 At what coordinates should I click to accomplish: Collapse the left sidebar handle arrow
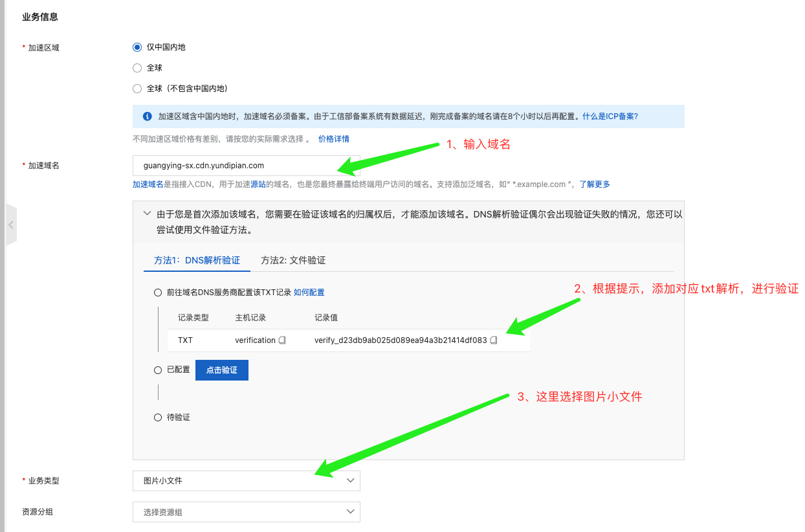[11, 225]
